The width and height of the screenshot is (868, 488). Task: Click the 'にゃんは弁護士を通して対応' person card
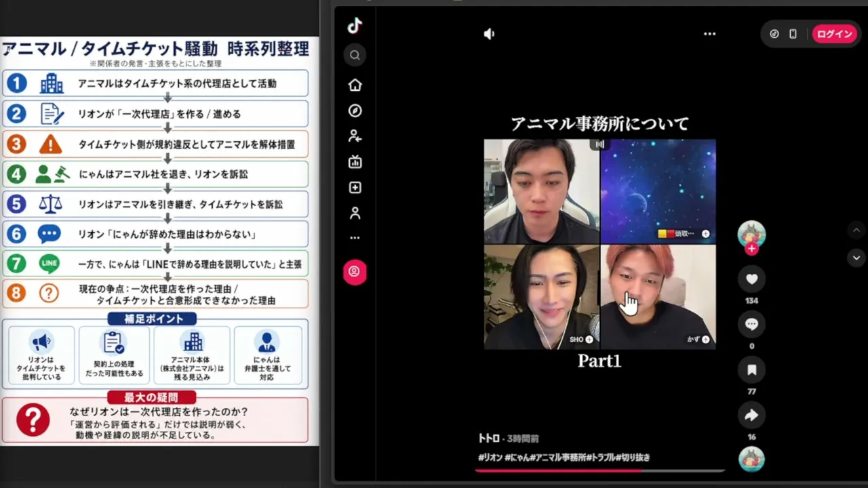267,355
